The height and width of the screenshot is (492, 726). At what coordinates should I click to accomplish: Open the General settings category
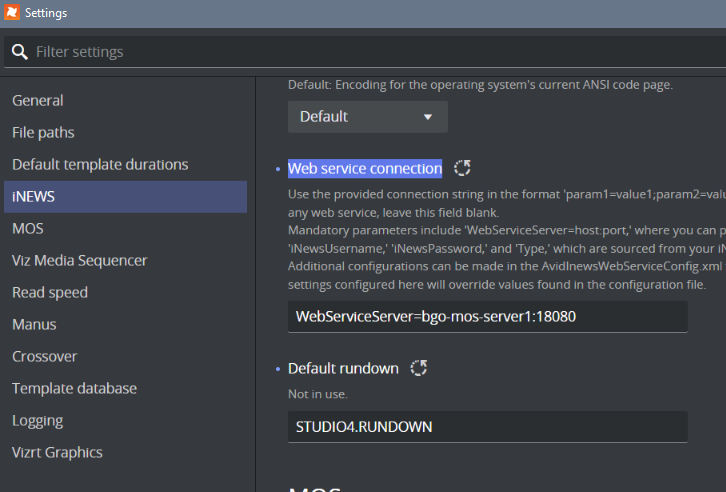[x=38, y=101]
